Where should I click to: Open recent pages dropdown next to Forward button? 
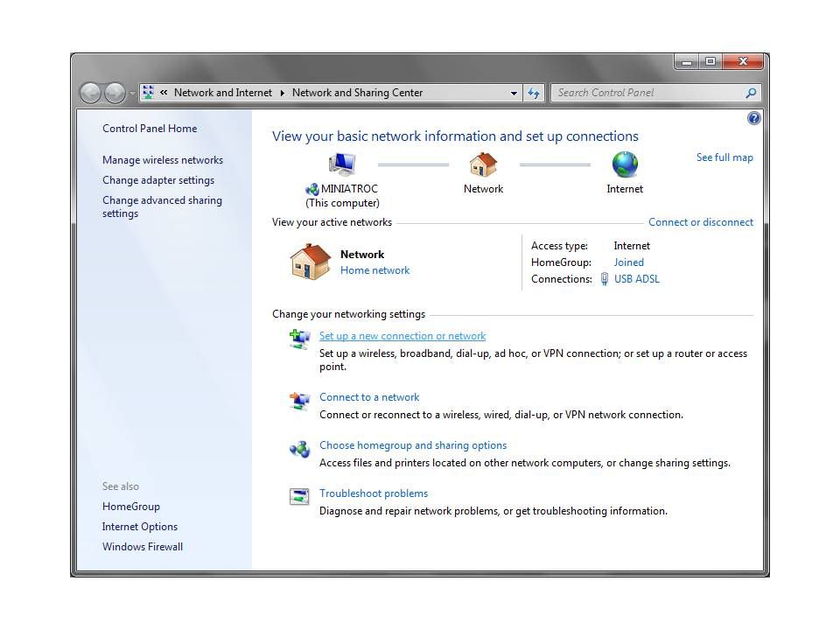click(132, 93)
